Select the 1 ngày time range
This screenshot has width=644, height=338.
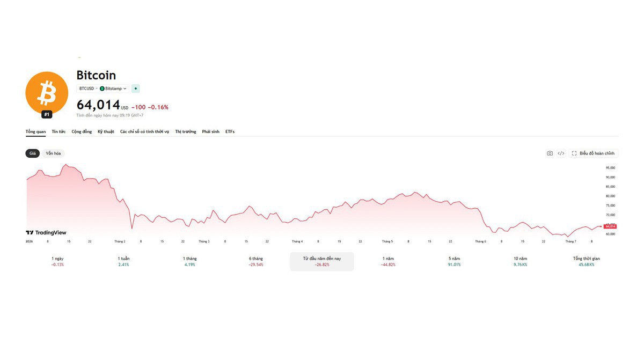tap(57, 261)
